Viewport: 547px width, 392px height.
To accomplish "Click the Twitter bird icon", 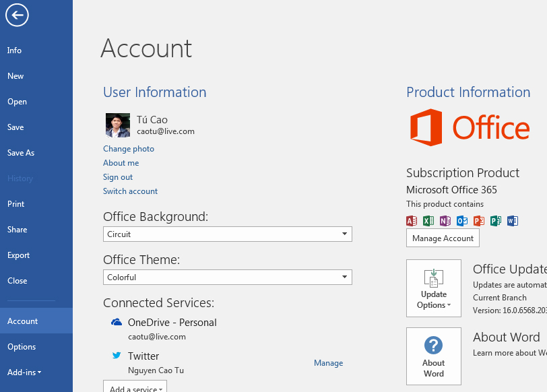I will [117, 356].
